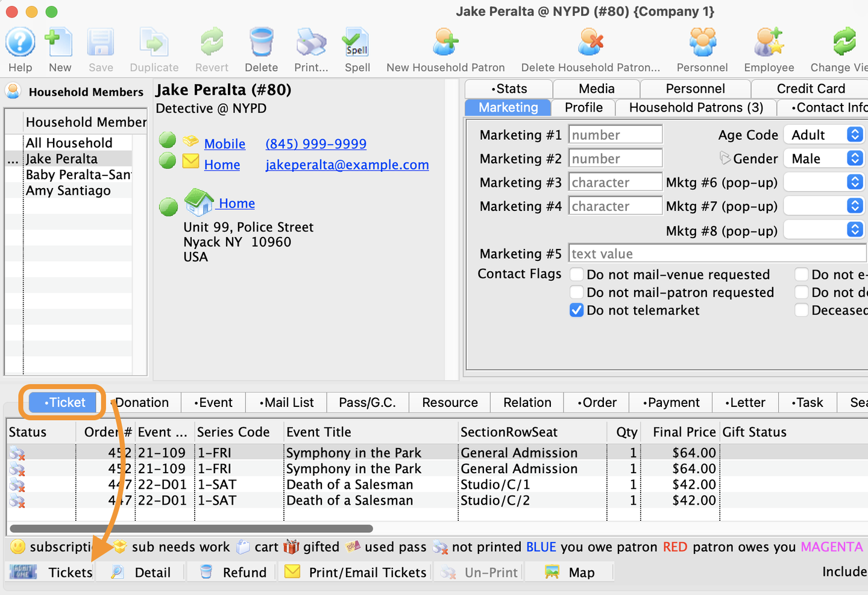Open the Personnel toolbar icon

coord(702,43)
